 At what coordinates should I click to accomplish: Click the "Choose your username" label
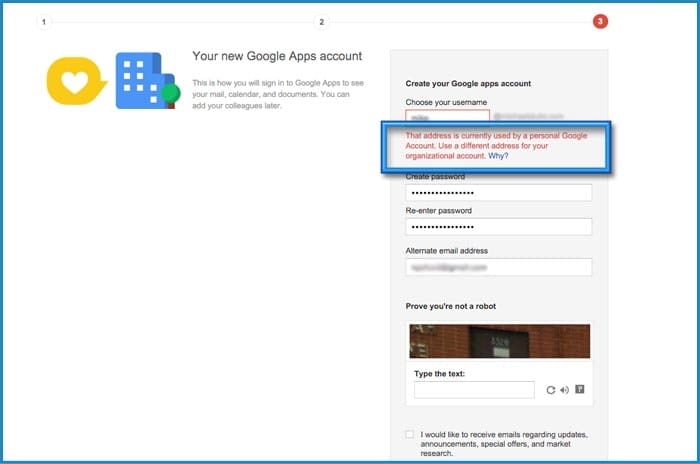[x=446, y=102]
